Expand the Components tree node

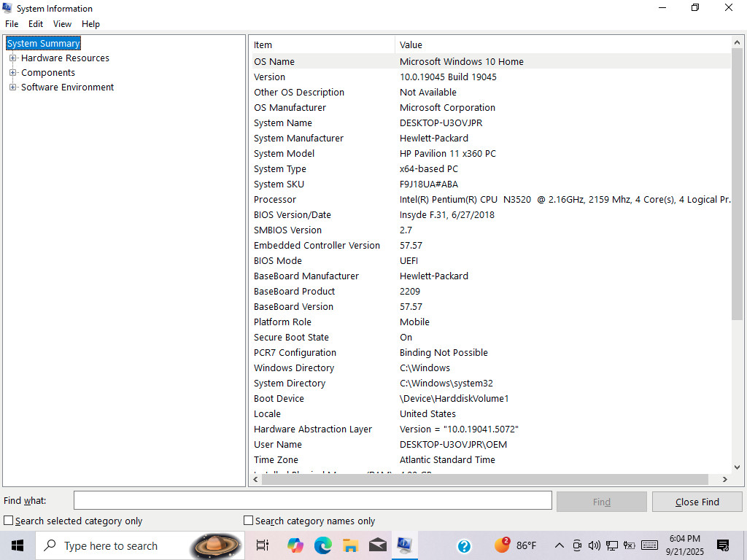coord(13,73)
